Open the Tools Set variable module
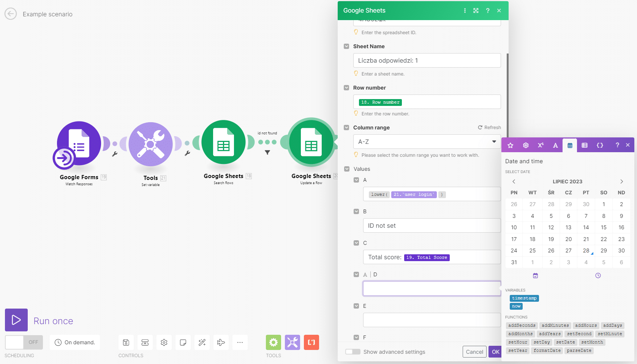The width and height of the screenshot is (637, 364). (x=151, y=144)
